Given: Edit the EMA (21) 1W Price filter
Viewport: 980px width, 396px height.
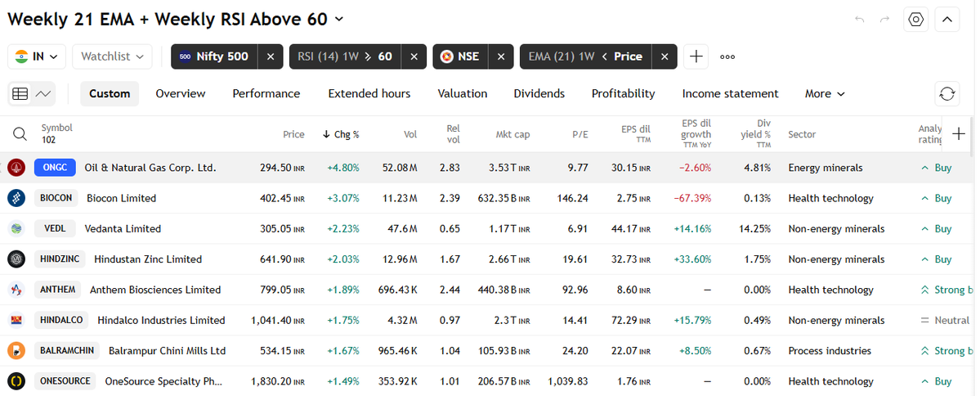Looking at the screenshot, I should 585,56.
